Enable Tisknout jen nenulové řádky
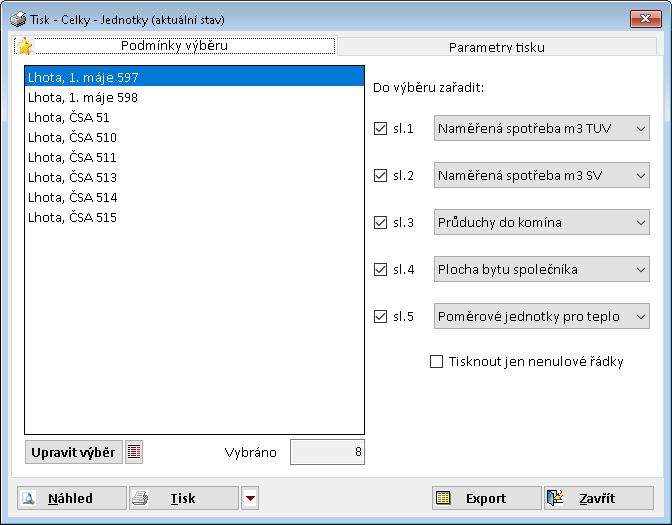This screenshot has width=672, height=525. coord(436,361)
